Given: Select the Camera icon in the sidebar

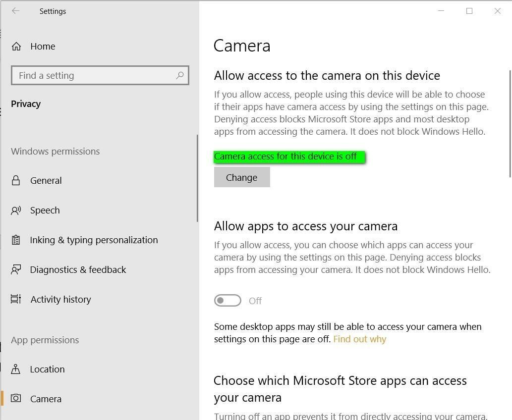Looking at the screenshot, I should [16, 399].
